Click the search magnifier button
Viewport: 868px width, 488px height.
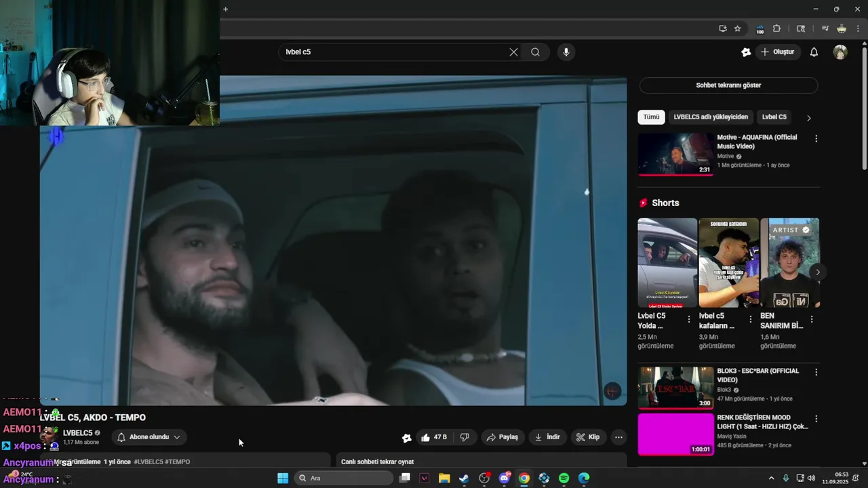(535, 52)
